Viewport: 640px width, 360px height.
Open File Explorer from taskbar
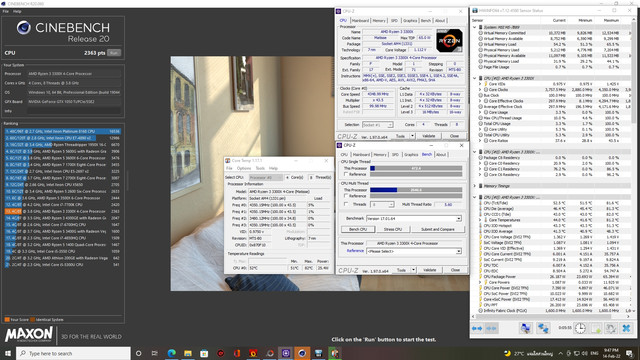[x=188, y=353]
